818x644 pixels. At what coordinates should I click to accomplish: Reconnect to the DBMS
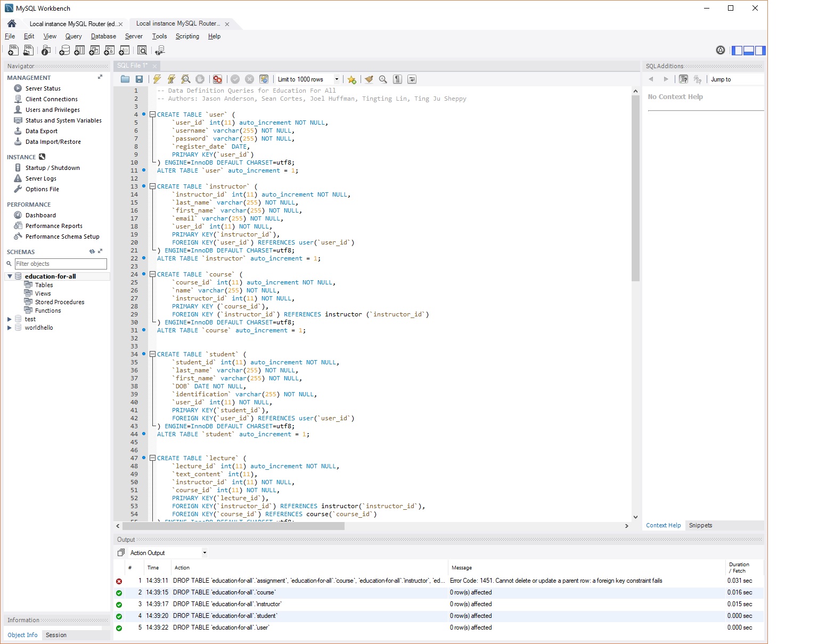tap(160, 50)
